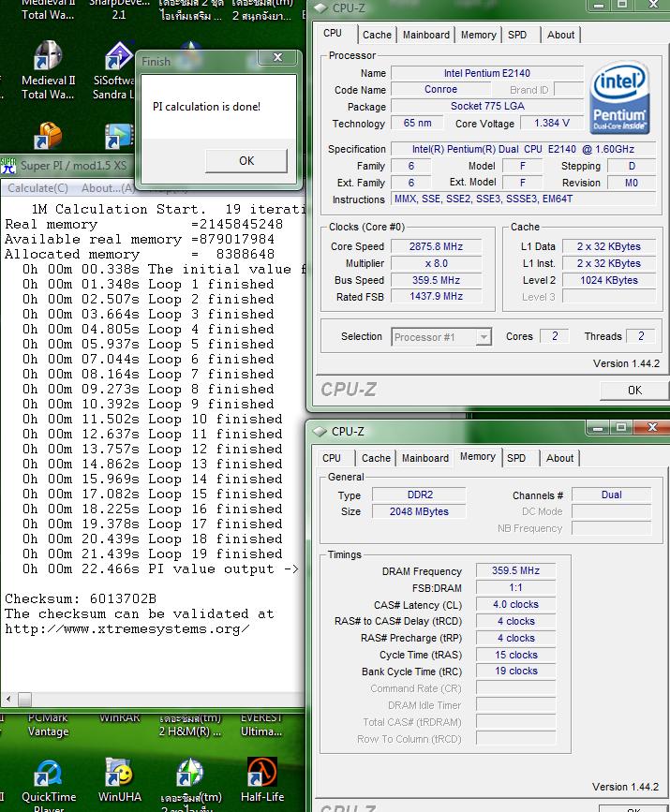Click memory Size value 2048 MBytes
The image size is (670, 812).
point(419,511)
